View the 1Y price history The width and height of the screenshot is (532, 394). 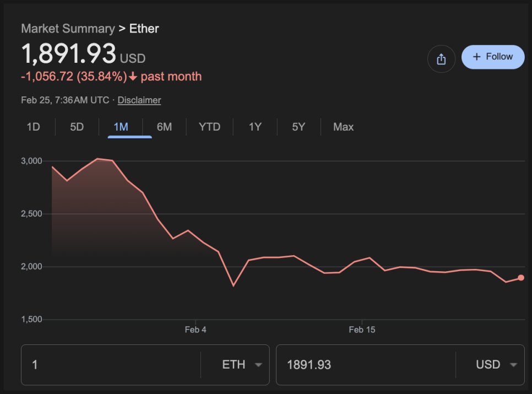pos(255,127)
